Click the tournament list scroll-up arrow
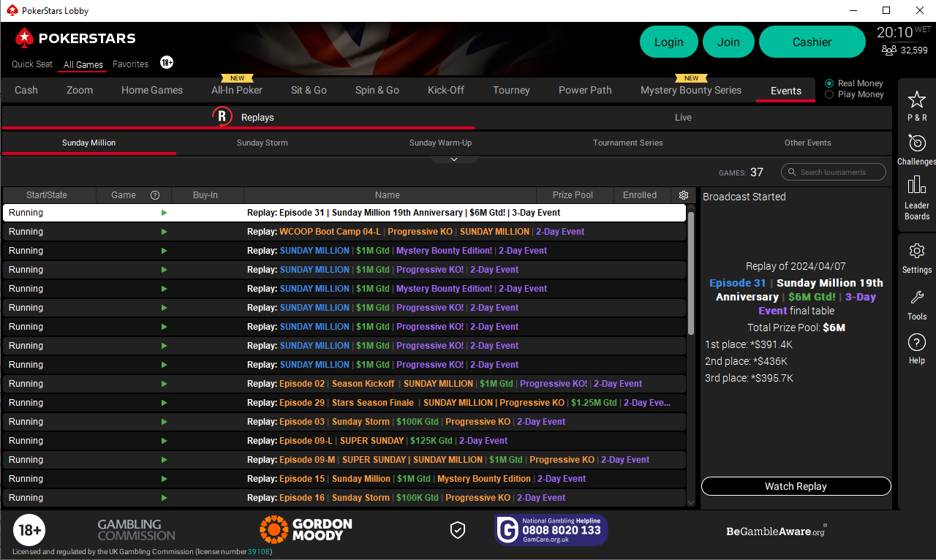Image resolution: width=936 pixels, height=560 pixels. pos(691,208)
